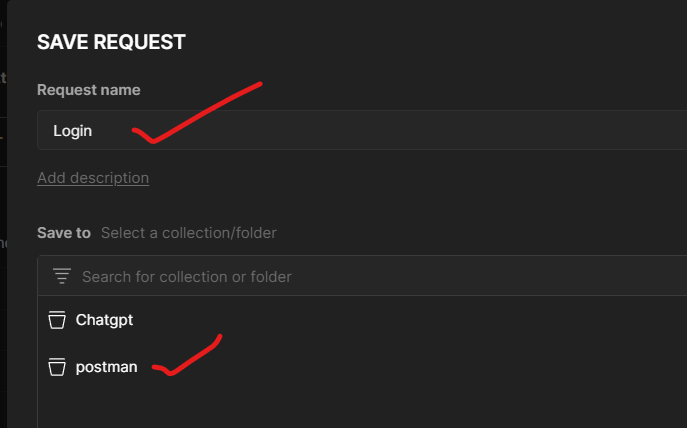687x428 pixels.
Task: Click the Chatgpt collection icon
Action: coord(57,321)
